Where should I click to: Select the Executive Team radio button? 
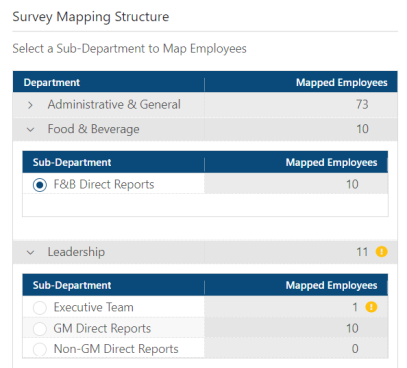40,308
